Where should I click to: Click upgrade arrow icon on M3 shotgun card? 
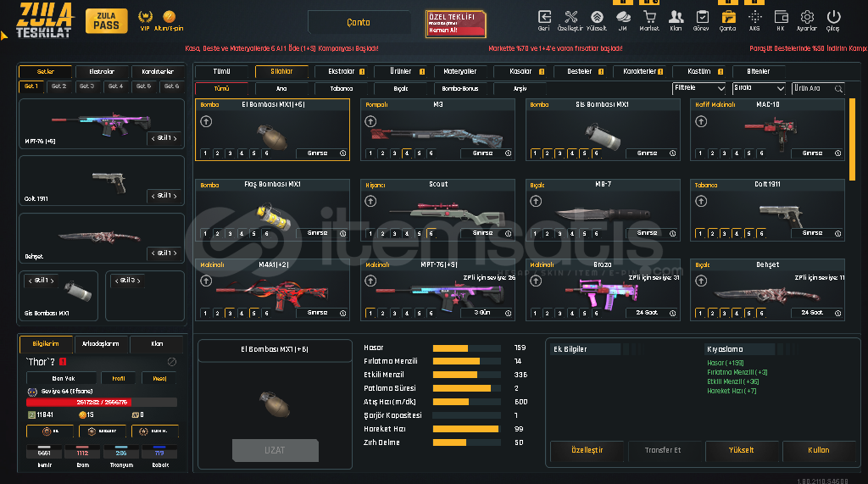(x=370, y=121)
